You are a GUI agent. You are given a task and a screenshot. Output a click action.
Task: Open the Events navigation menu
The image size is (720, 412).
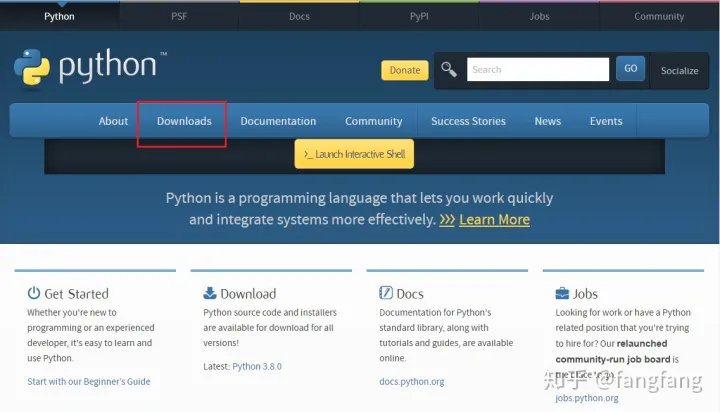tap(606, 121)
